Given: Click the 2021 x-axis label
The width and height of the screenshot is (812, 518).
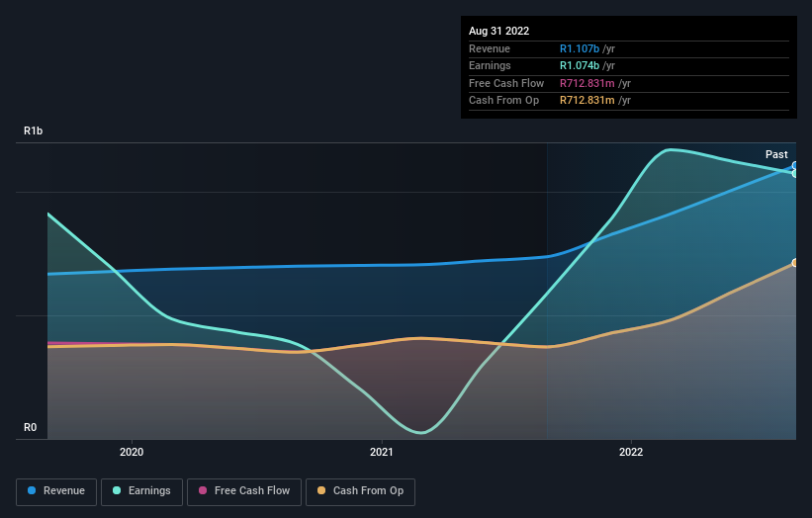Looking at the screenshot, I should coord(381,452).
